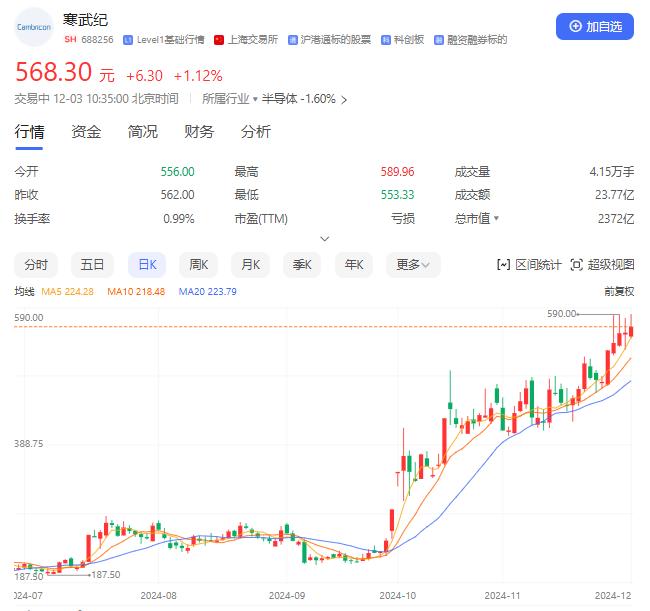
Task: Click the stock code 688256
Action: [x=97, y=40]
